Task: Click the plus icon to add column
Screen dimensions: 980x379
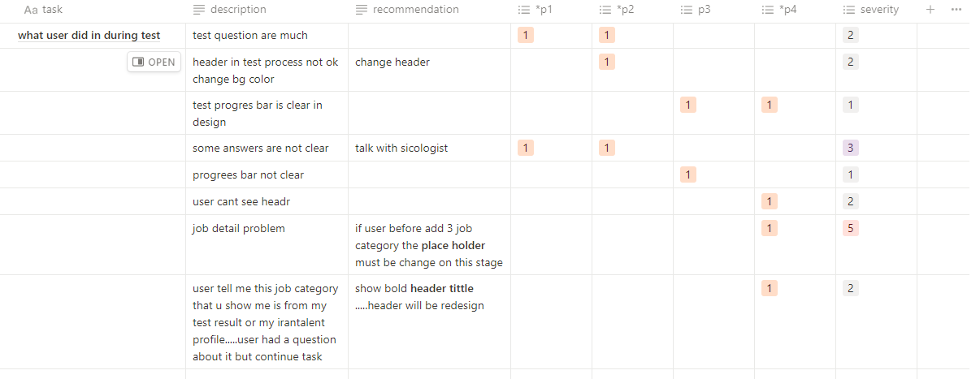Action: pos(930,10)
